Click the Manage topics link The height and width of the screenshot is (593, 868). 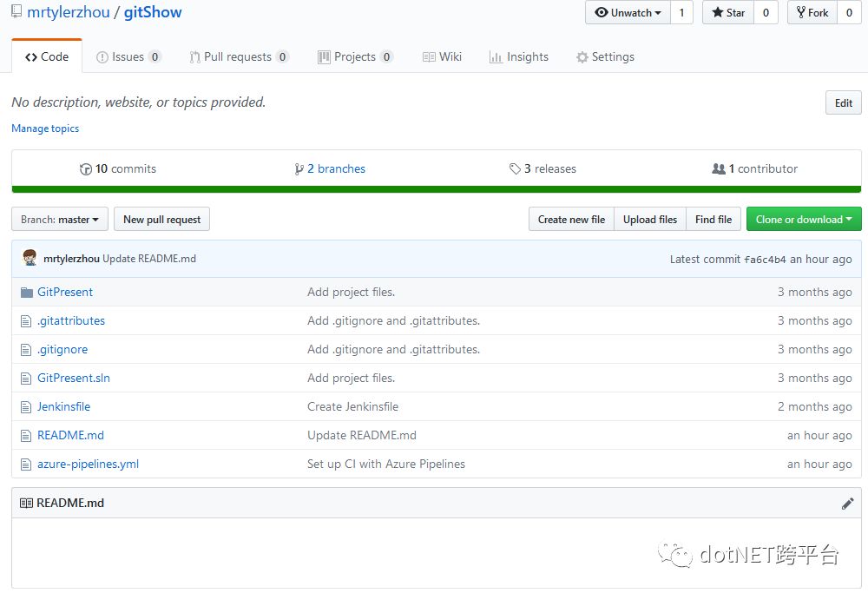click(45, 128)
